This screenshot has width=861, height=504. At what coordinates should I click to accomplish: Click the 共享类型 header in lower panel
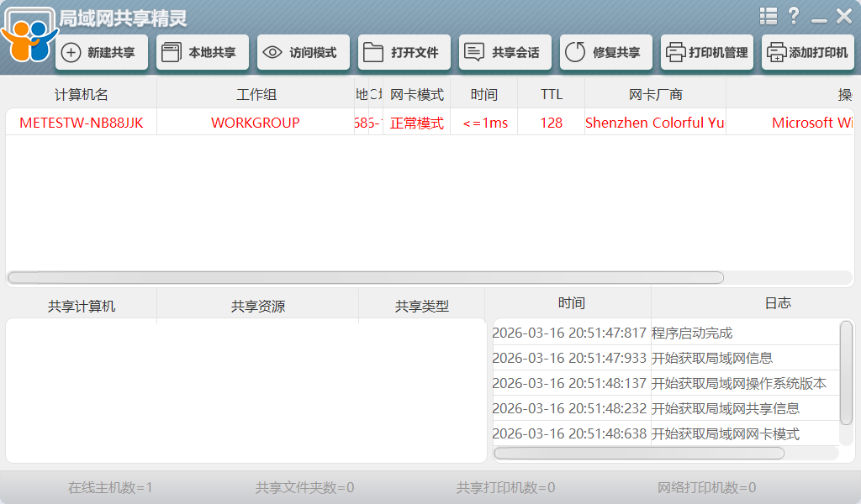(420, 303)
